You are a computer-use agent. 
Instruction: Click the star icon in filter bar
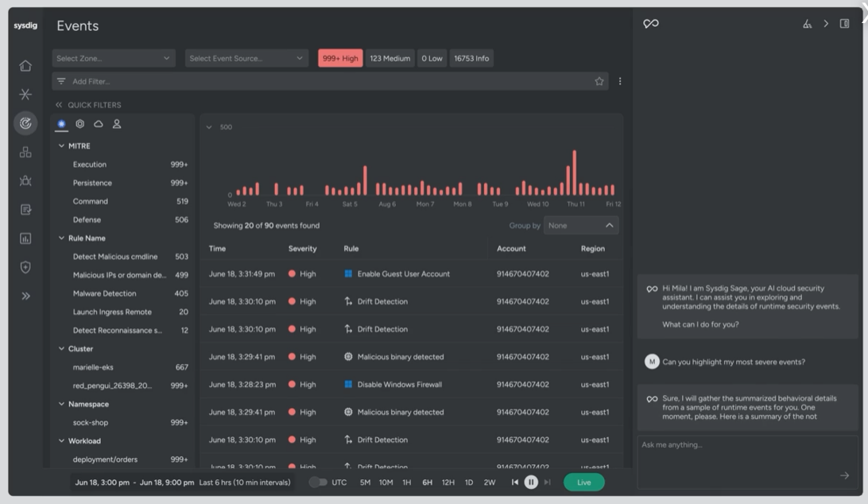pos(599,81)
